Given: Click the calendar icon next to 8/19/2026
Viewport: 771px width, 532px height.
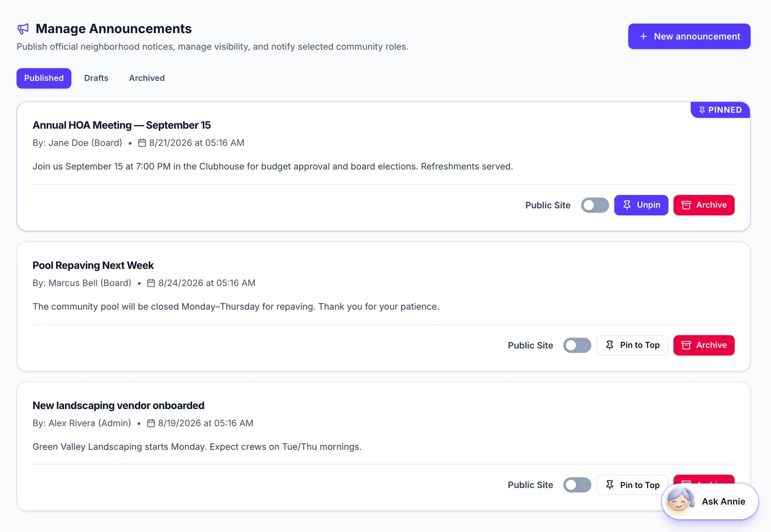Looking at the screenshot, I should coord(151,424).
